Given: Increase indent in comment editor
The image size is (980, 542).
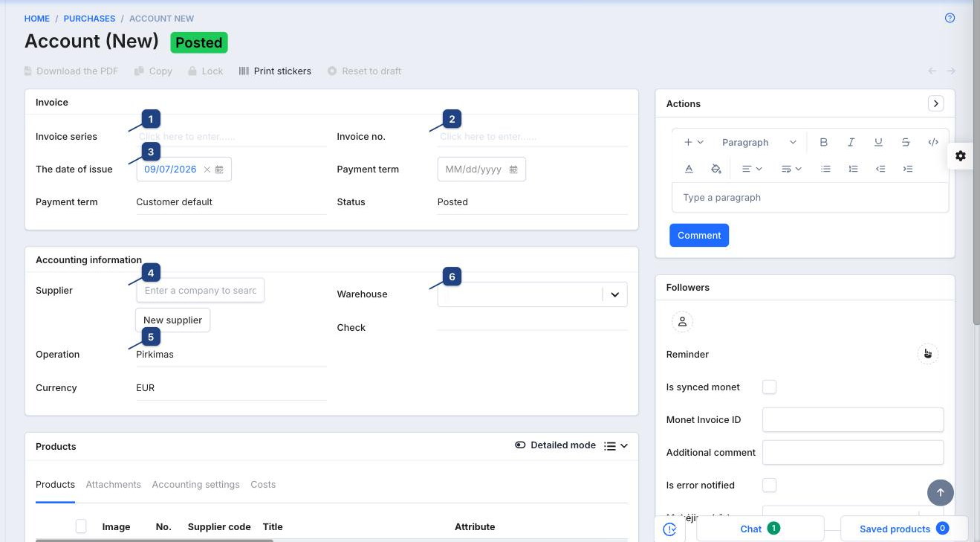Looking at the screenshot, I should (x=908, y=169).
